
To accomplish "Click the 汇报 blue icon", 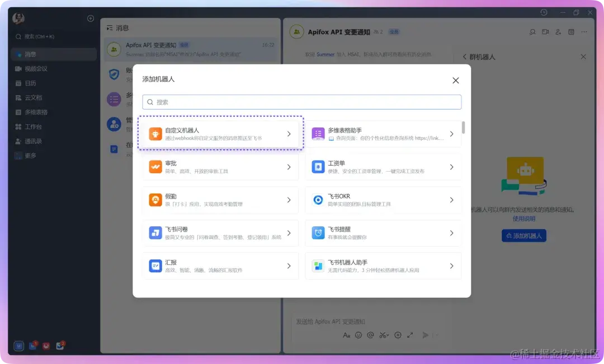I will point(155,266).
